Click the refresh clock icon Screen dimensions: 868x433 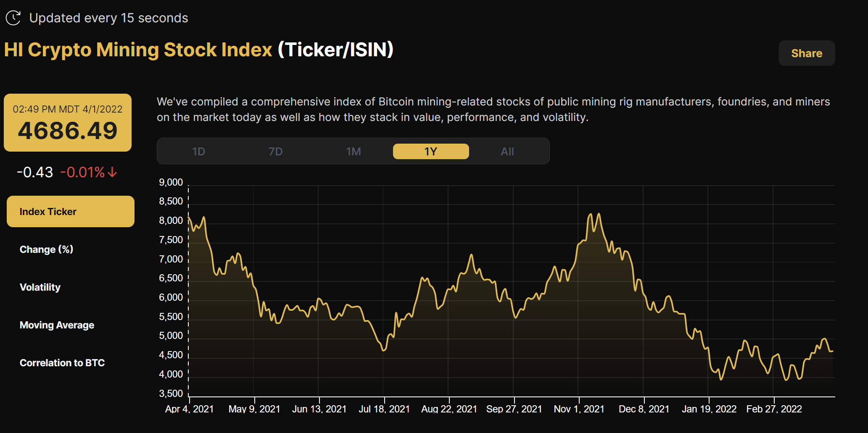(13, 18)
